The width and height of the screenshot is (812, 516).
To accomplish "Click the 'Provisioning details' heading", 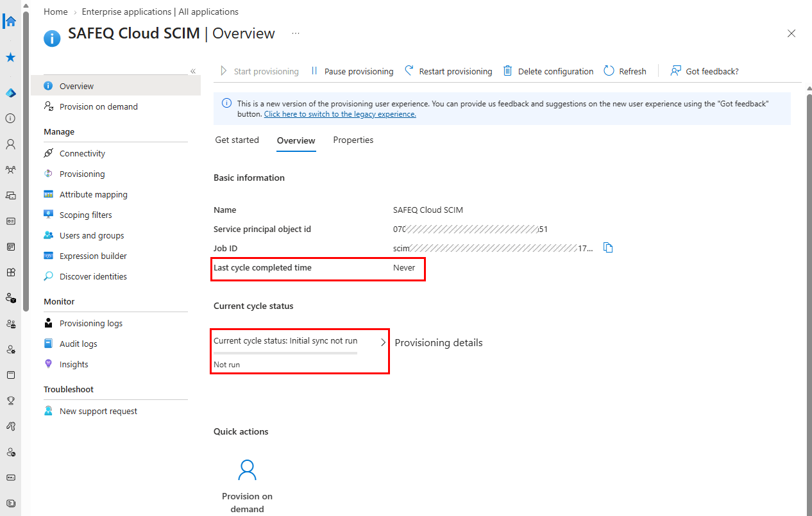I will coord(439,343).
